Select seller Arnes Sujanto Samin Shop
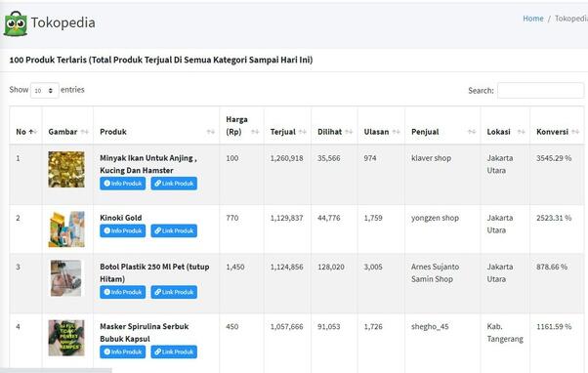The width and height of the screenshot is (588, 373). click(x=435, y=272)
